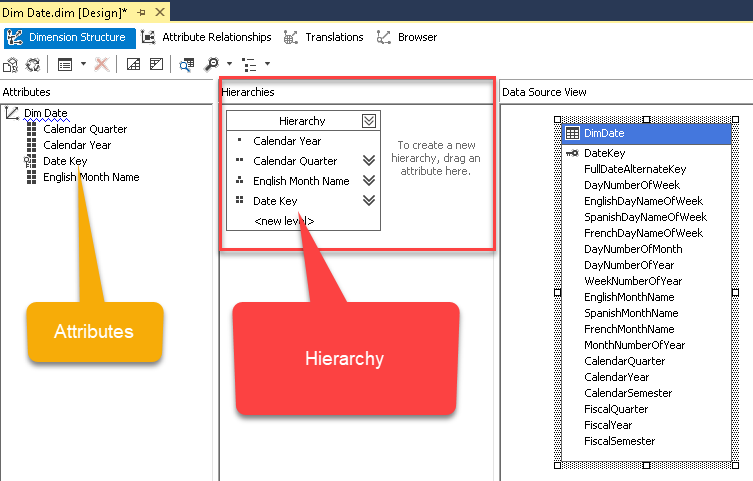753x481 pixels.
Task: Click the DateKey key icon in DimDate
Action: (x=572, y=153)
